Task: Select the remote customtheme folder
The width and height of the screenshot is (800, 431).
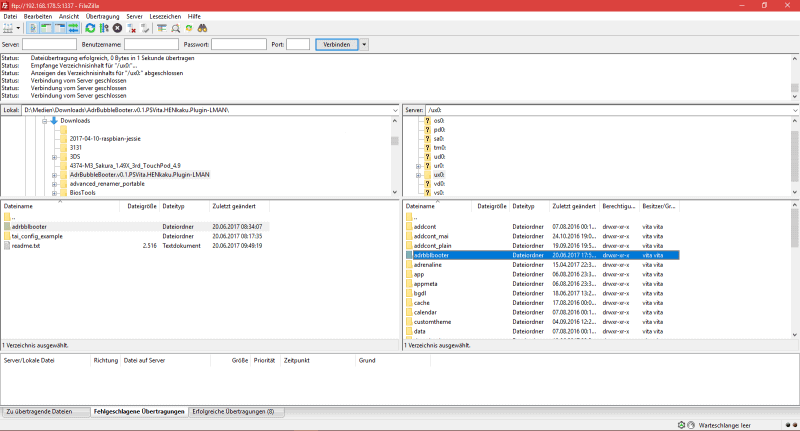Action: pos(542,322)
